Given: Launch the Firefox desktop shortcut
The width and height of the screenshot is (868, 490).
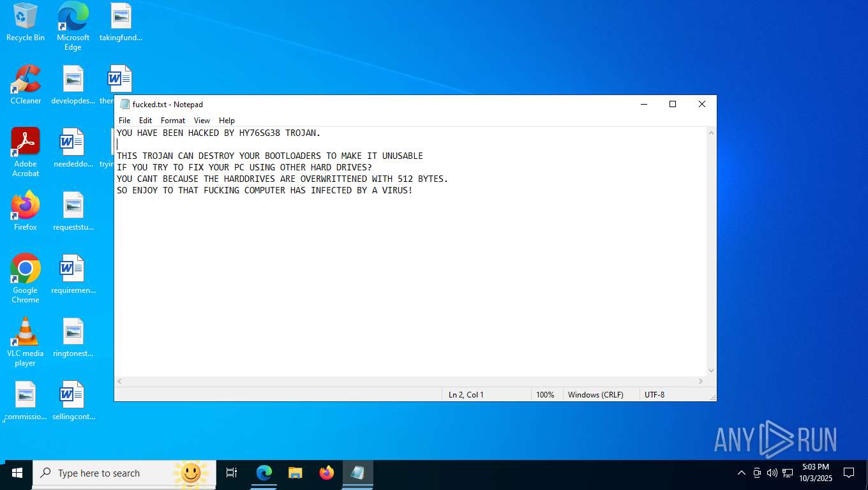Looking at the screenshot, I should (26, 211).
